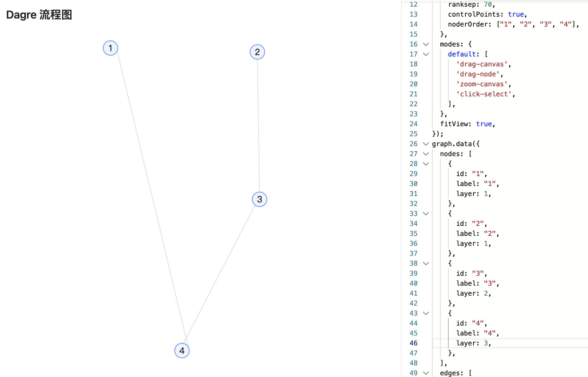Collapse the graph.data block on line 26
The height and width of the screenshot is (377, 588).
click(x=426, y=144)
